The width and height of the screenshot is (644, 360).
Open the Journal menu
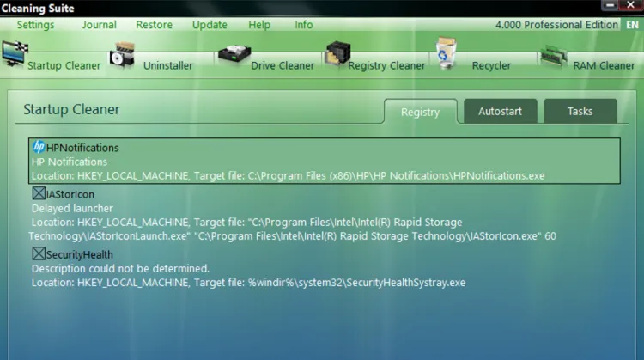[100, 25]
